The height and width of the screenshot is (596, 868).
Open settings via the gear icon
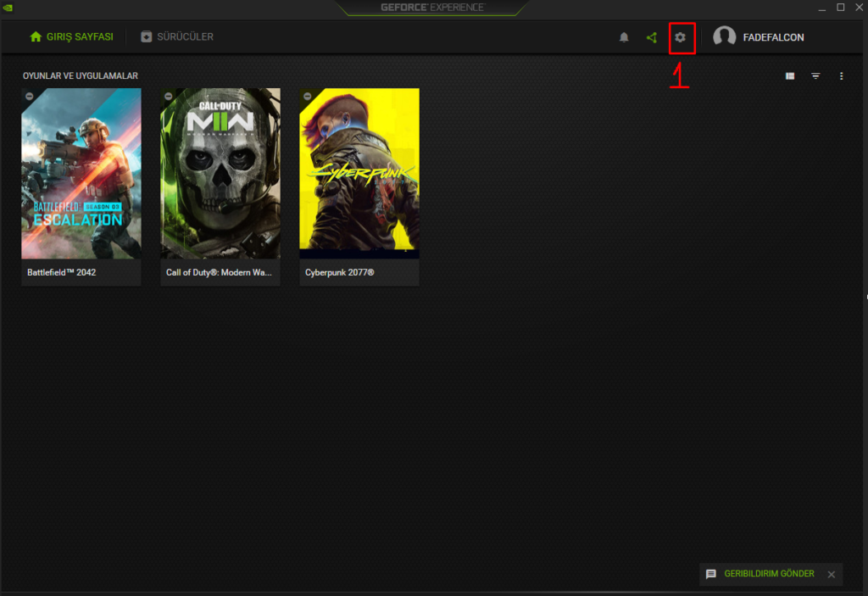point(680,37)
